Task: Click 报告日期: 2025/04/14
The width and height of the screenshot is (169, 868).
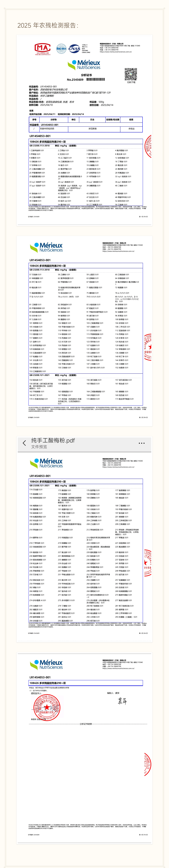Action: pos(101,105)
